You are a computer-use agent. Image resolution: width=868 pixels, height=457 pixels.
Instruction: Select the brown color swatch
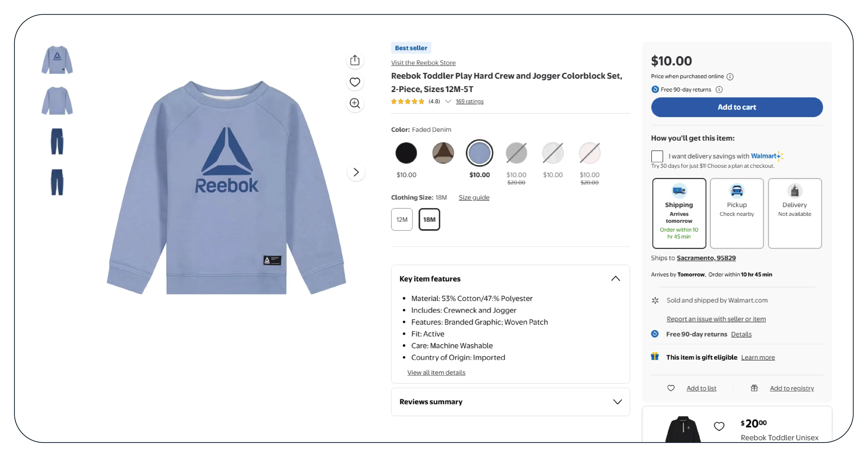443,153
